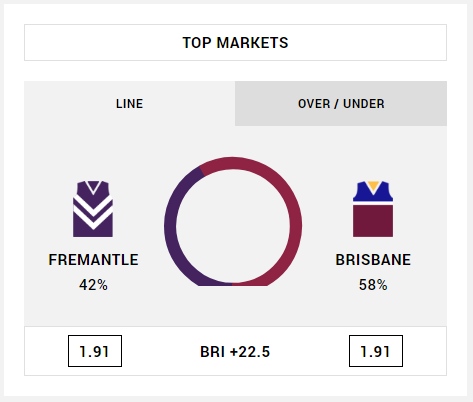Click the BRI +22.5 line label
This screenshot has height=402, width=473.
pyautogui.click(x=235, y=352)
